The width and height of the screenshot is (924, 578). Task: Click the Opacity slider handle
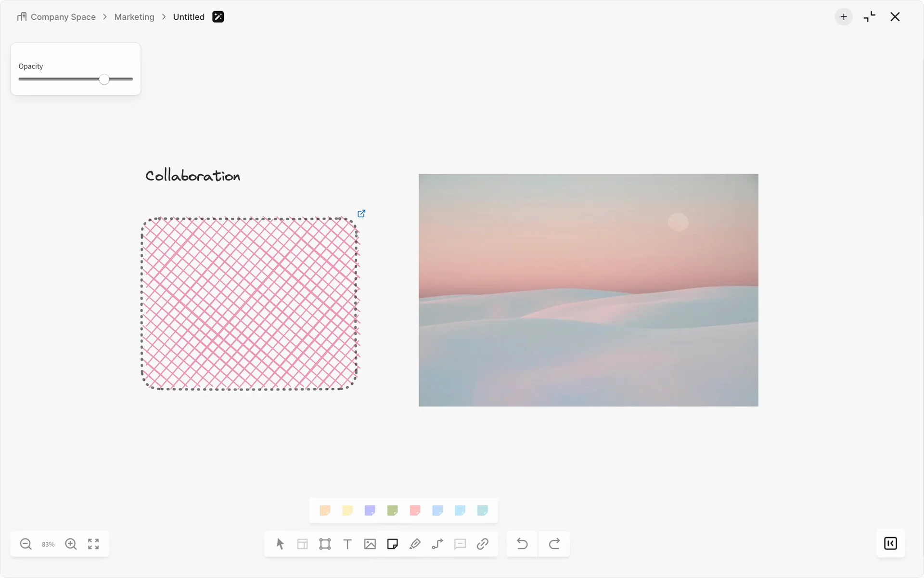click(x=104, y=79)
